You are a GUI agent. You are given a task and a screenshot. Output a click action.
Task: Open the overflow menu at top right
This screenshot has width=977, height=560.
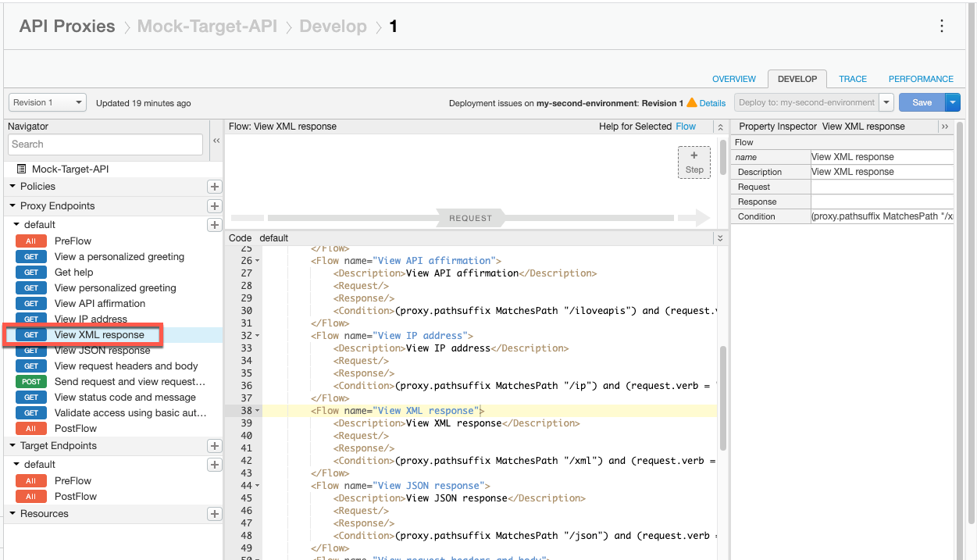[x=942, y=26]
